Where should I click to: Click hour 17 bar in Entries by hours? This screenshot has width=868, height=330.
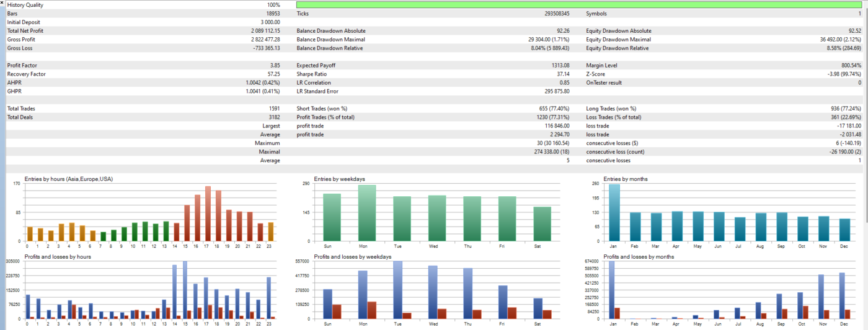click(x=208, y=214)
